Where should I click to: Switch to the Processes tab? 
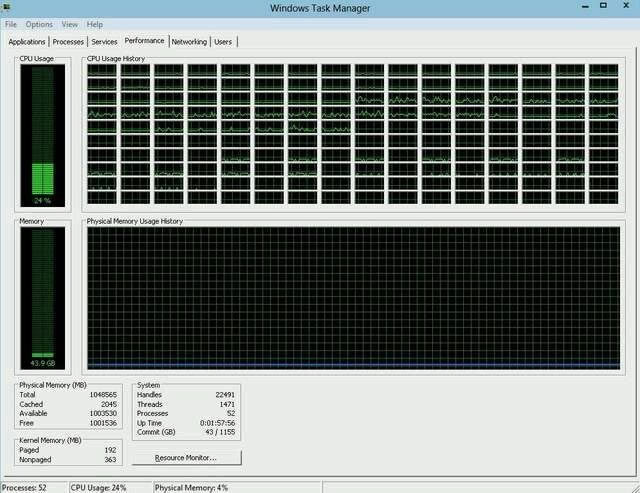[x=68, y=42]
